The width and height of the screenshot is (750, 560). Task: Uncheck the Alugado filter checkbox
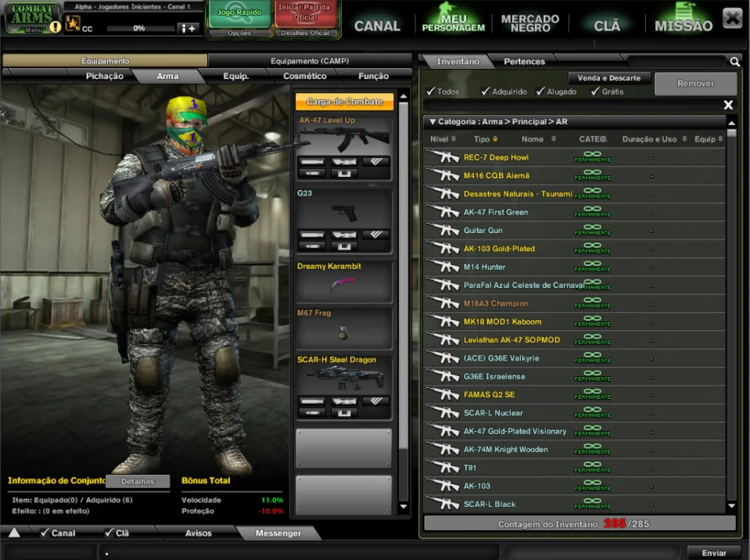(x=540, y=92)
